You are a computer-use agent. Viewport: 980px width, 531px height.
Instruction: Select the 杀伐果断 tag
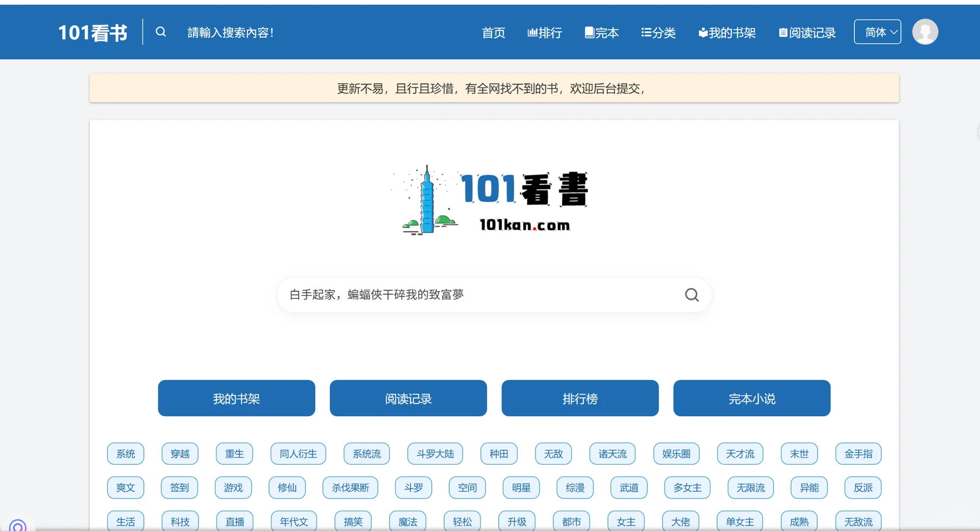pos(350,488)
